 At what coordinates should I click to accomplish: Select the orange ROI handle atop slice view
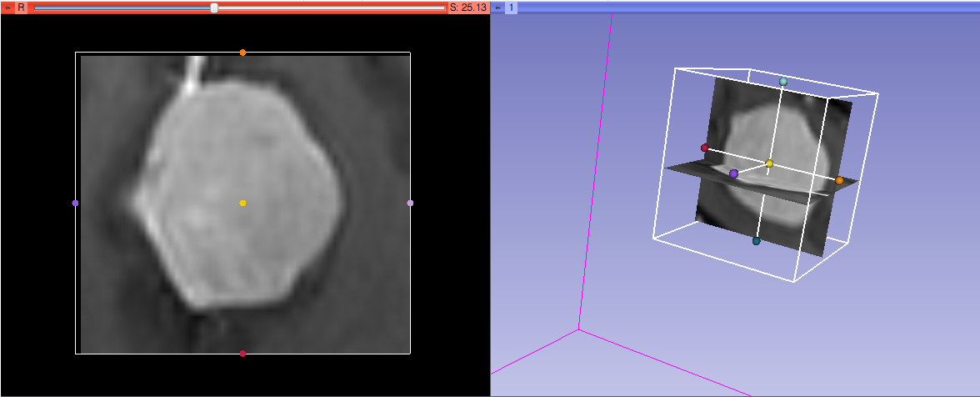tap(242, 53)
